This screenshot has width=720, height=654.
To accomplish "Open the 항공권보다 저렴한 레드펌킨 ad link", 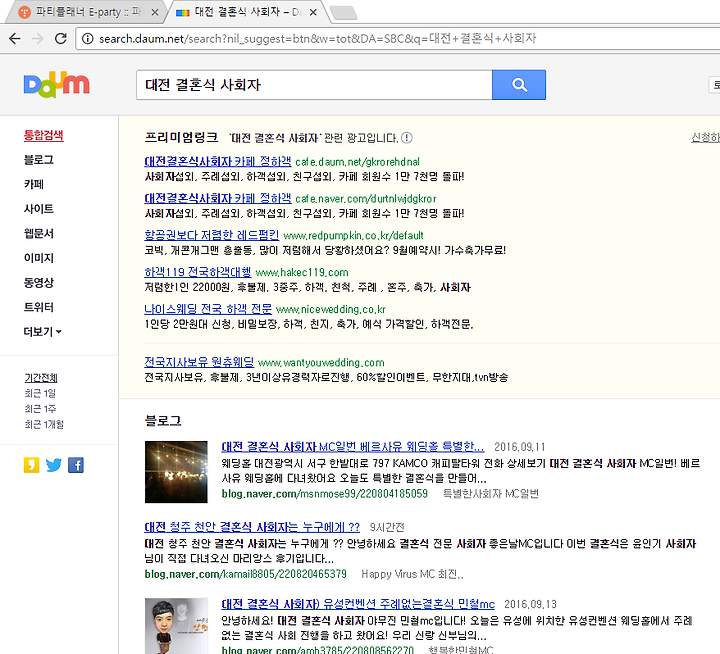I will point(212,235).
